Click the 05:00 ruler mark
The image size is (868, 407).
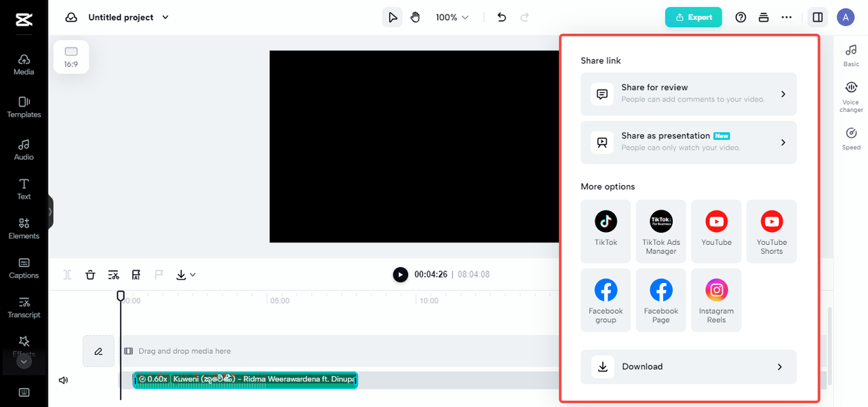(279, 301)
